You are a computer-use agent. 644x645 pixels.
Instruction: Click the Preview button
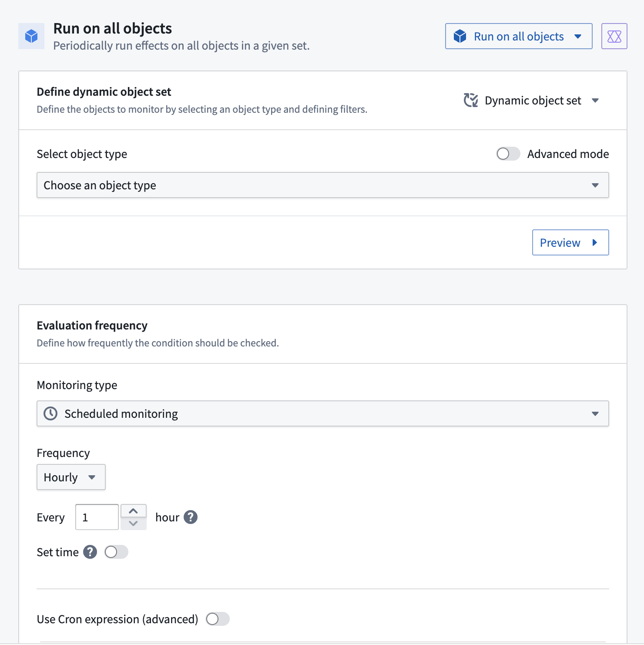point(570,242)
